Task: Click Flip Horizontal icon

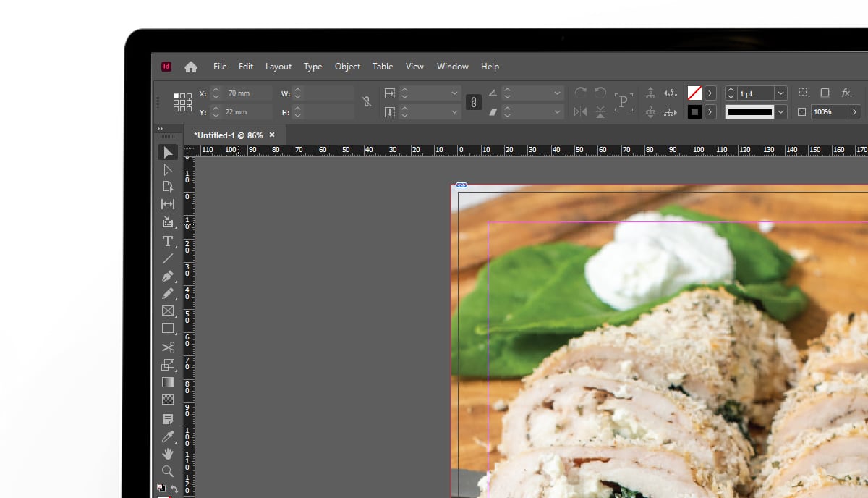Action: pos(580,111)
